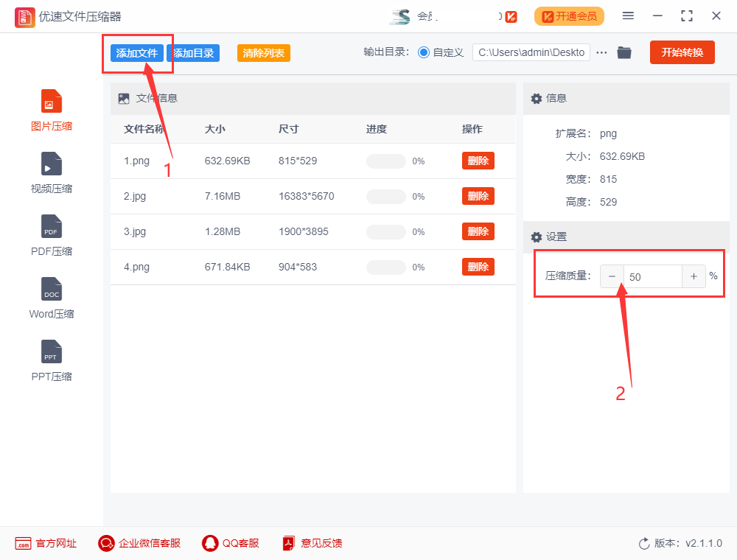
Task: Open the PDF压缩 tool
Action: pos(51,236)
